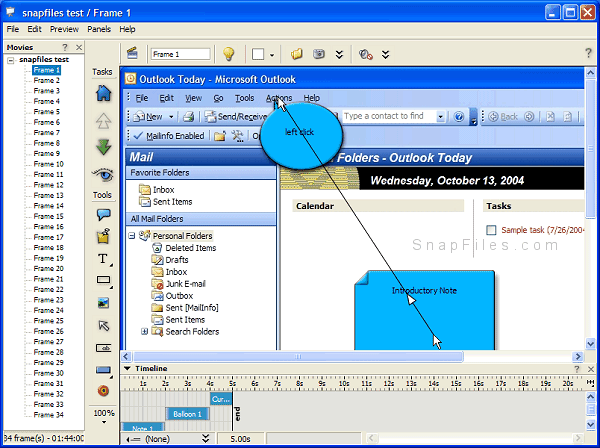Click the Frame 1 name field
600x448 pixels.
pos(181,54)
